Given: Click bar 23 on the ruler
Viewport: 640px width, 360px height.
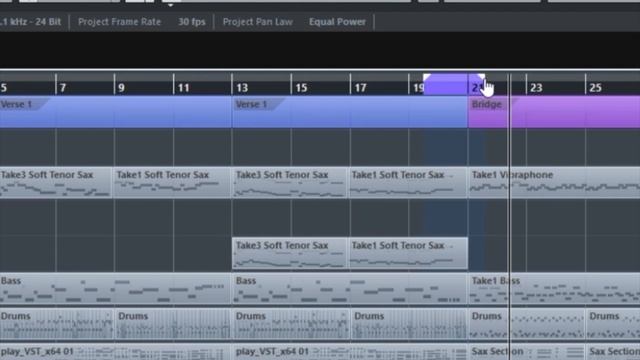Looking at the screenshot, I should click(536, 88).
